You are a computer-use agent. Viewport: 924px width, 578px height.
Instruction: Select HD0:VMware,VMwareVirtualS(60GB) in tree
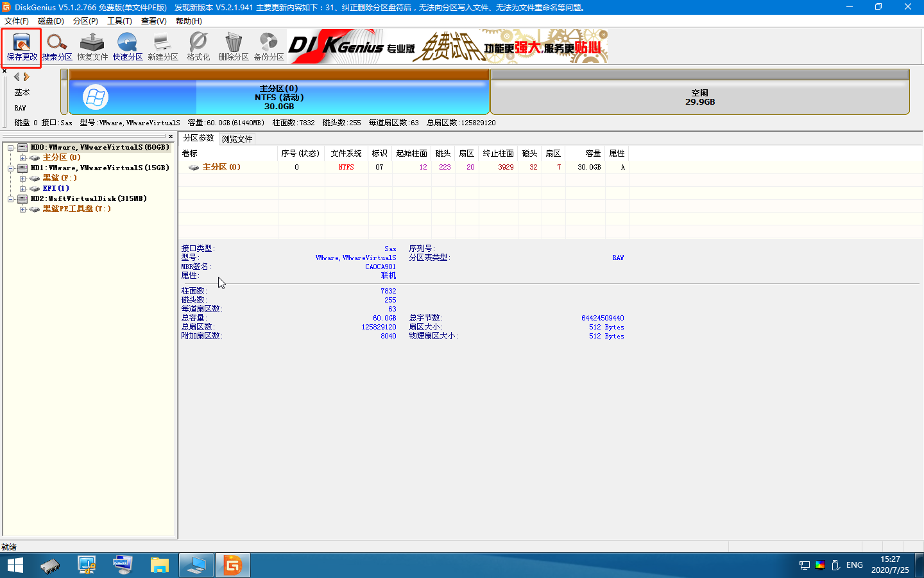tap(99, 147)
